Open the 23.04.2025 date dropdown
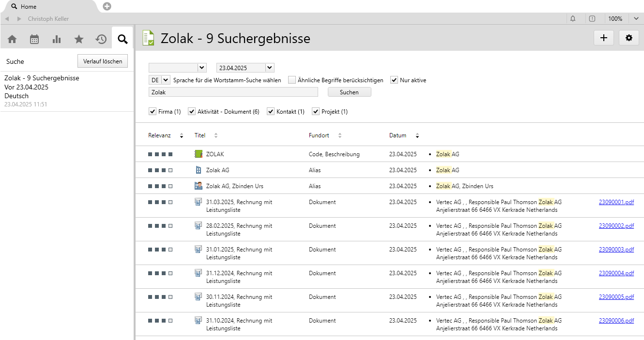This screenshot has width=644, height=340. pos(270,68)
